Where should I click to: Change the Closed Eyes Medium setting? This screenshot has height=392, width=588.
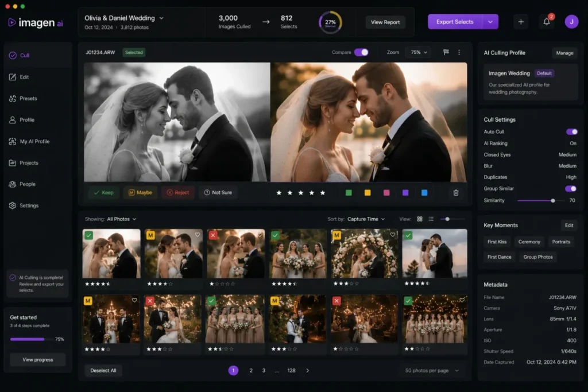567,154
